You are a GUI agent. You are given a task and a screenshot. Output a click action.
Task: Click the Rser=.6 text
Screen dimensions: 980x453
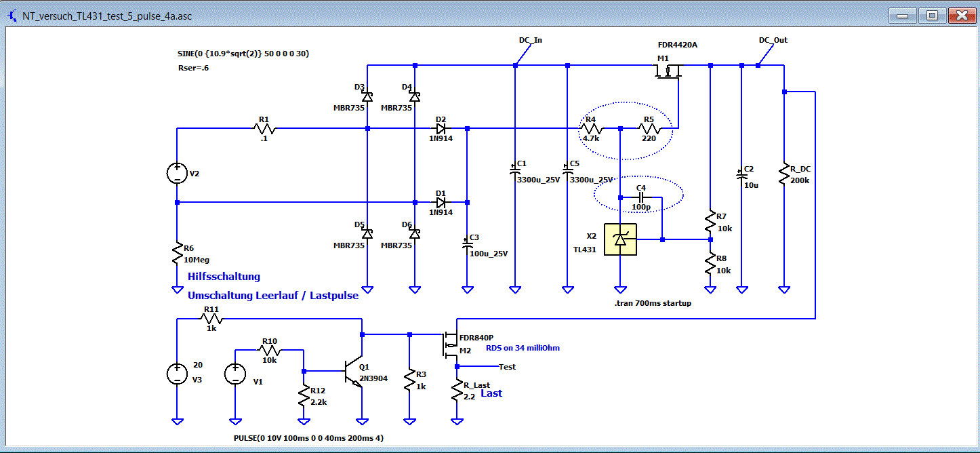click(x=193, y=68)
